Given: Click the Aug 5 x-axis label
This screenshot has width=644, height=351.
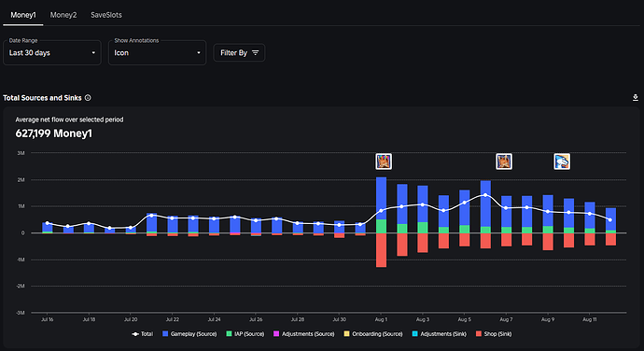Looking at the screenshot, I should click(x=465, y=319).
